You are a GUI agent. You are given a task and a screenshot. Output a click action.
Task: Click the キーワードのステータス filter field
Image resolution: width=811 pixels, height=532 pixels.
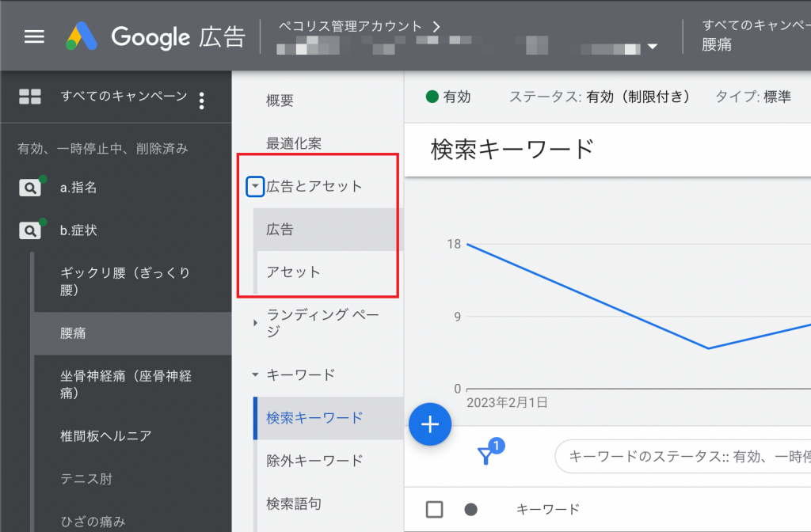point(683,457)
